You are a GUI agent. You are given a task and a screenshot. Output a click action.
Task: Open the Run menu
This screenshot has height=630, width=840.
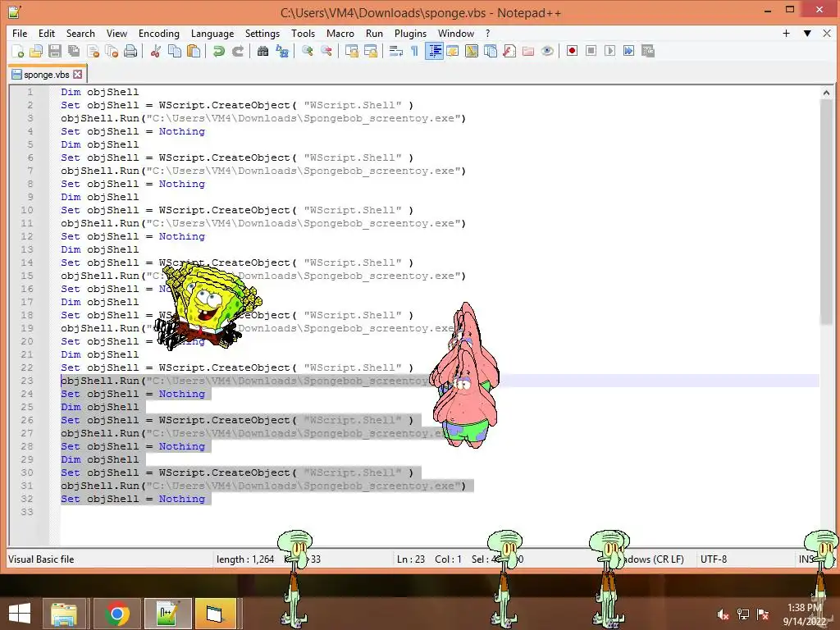click(374, 33)
